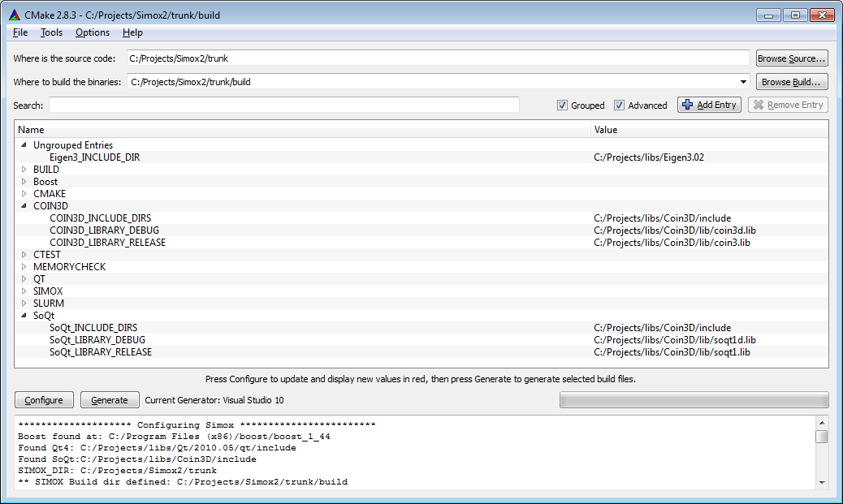Select the COIN3D_LIBRARY_DEBUG entry

click(x=104, y=230)
